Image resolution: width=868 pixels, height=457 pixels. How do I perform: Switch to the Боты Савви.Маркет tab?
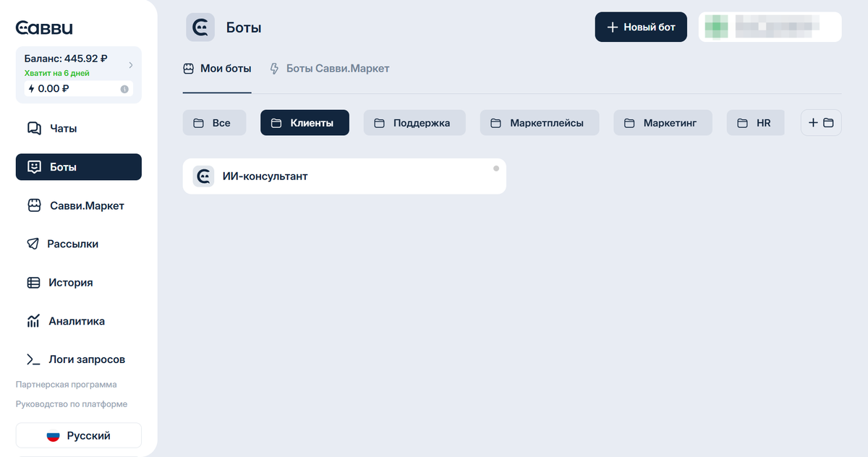pyautogui.click(x=329, y=68)
